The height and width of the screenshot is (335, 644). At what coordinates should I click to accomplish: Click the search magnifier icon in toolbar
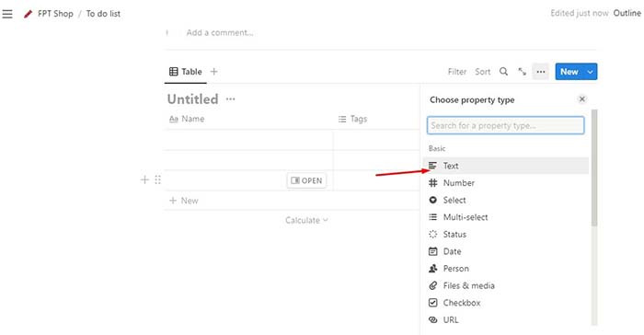point(503,72)
